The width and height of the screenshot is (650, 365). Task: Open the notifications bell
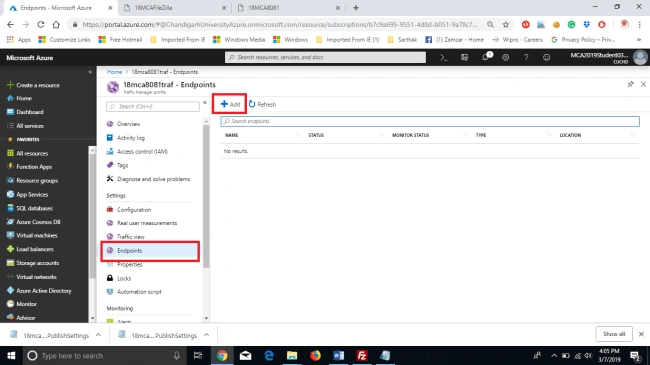click(x=485, y=57)
